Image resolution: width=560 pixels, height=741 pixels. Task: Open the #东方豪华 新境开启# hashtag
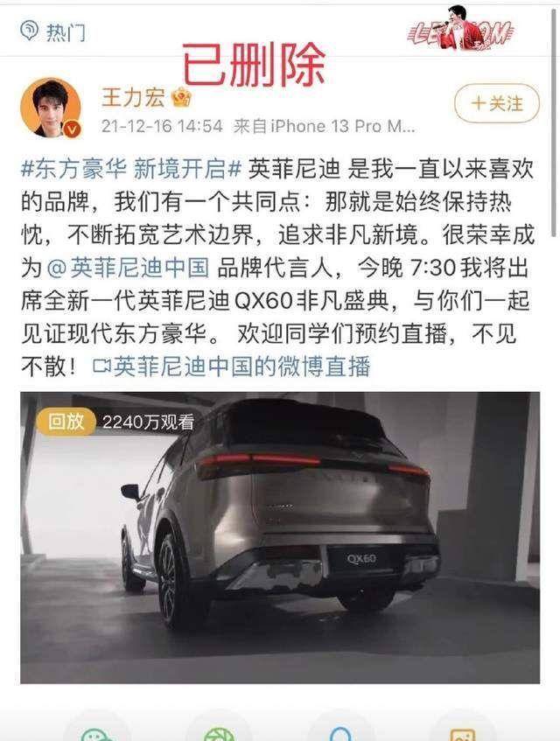131,169
